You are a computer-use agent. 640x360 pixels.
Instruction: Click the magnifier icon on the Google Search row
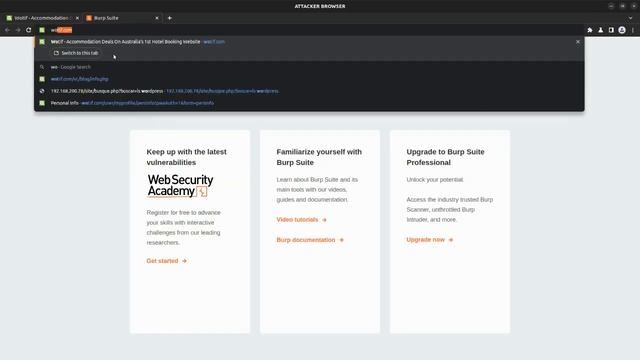click(x=42, y=67)
